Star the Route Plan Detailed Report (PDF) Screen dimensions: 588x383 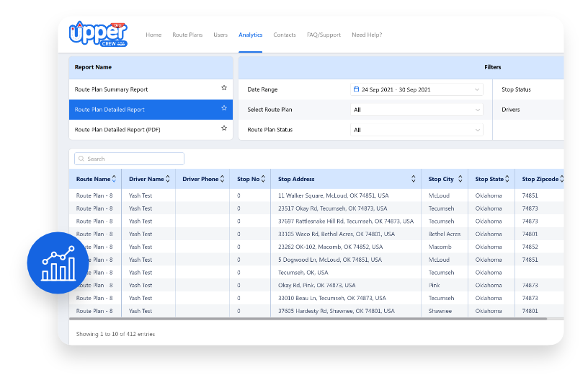coord(224,128)
